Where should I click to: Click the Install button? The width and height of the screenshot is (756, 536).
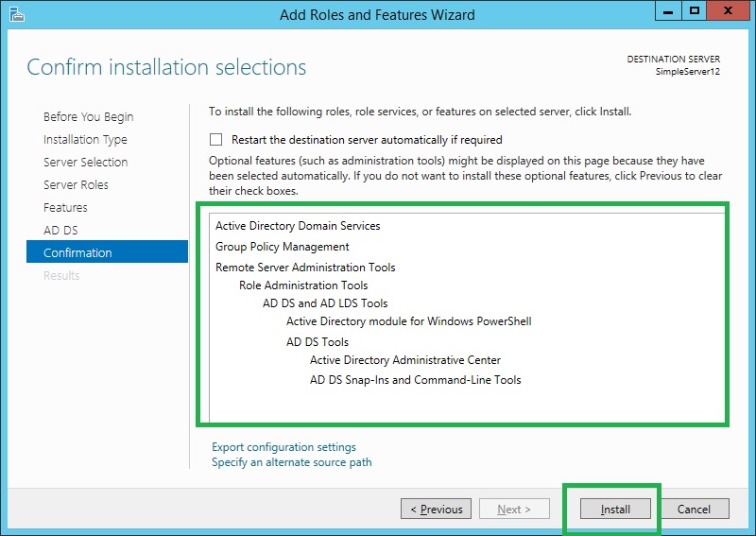click(x=615, y=509)
